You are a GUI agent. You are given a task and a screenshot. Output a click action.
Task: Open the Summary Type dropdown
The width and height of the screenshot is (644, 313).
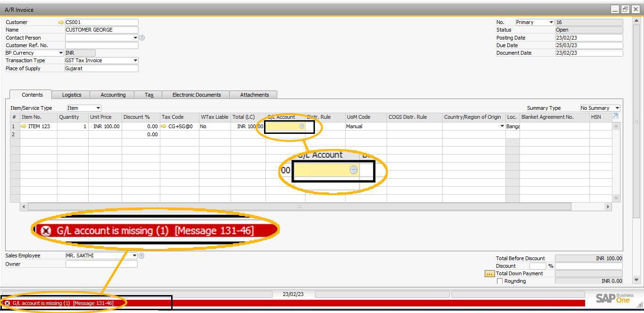click(x=617, y=108)
